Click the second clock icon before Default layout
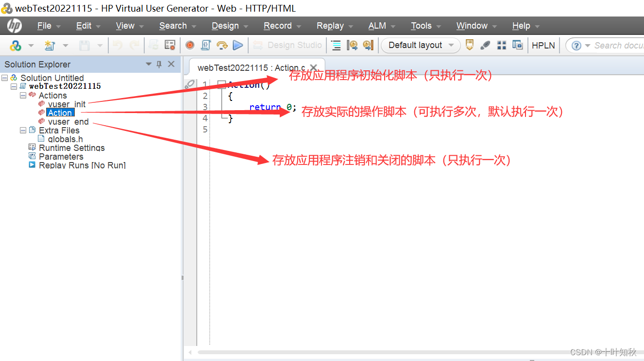The height and width of the screenshot is (361, 644). point(368,45)
